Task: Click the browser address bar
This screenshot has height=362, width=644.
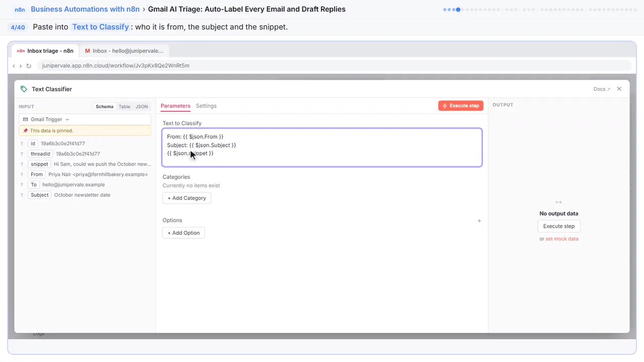Action: 334,66
